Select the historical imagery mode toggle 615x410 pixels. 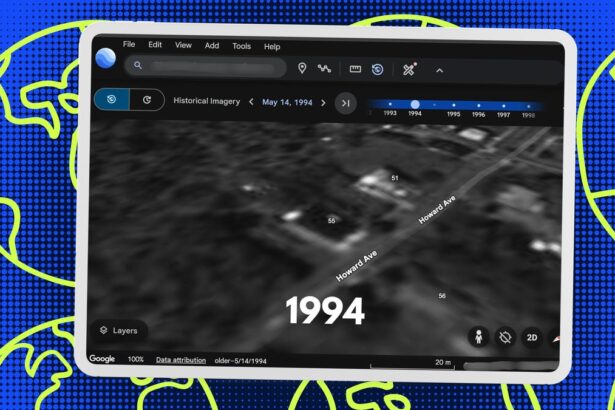112,99
